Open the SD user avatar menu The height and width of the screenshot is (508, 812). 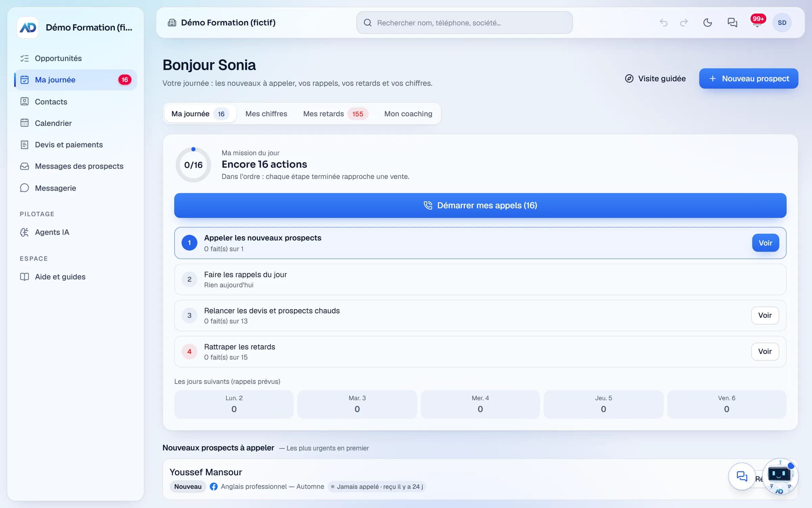coord(782,23)
